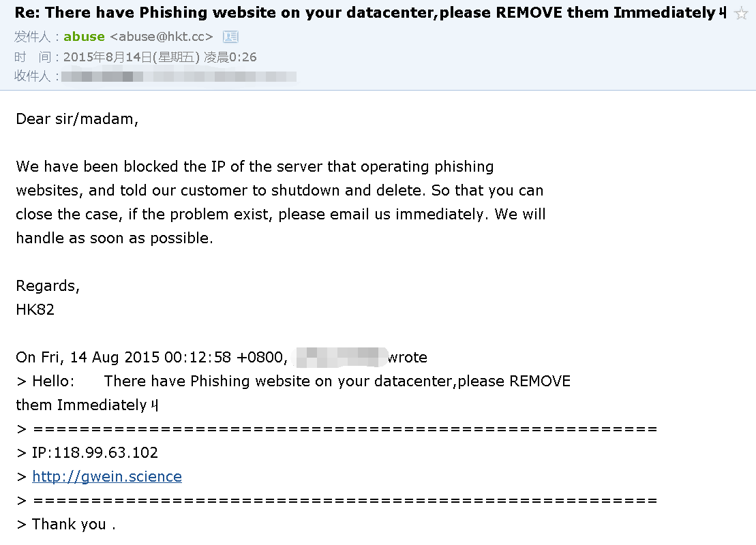Click the green sender name "abuse"
The height and width of the screenshot is (545, 756).
point(84,37)
